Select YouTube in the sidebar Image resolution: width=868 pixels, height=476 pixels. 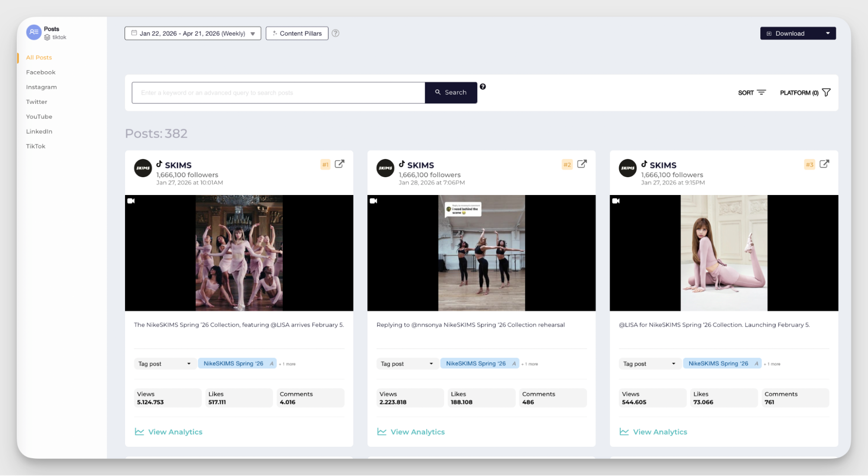pos(39,116)
